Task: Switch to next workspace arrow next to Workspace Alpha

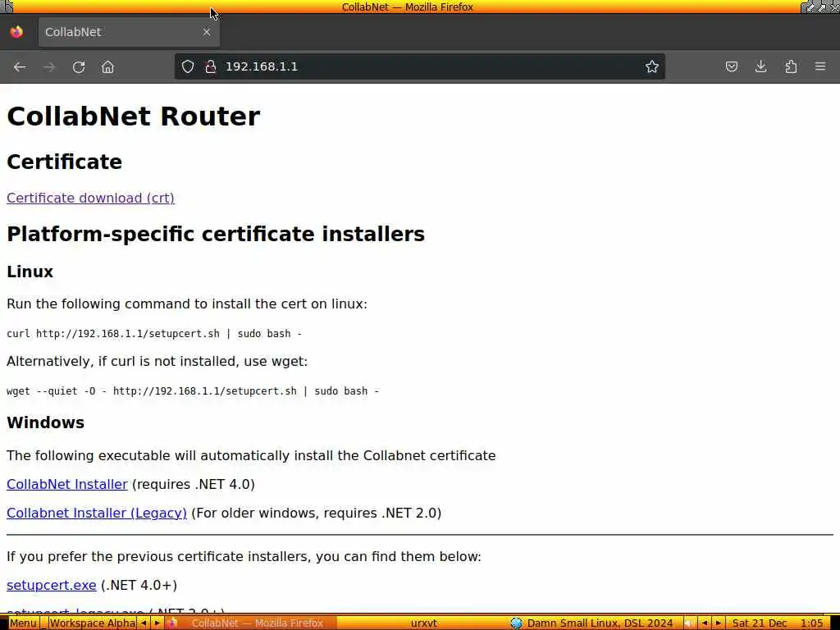Action: coord(157,623)
